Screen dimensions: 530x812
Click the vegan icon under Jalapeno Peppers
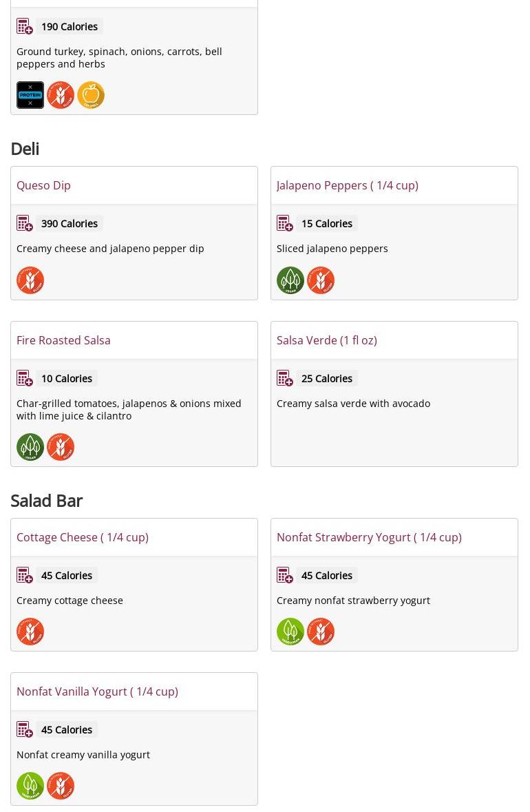point(290,280)
